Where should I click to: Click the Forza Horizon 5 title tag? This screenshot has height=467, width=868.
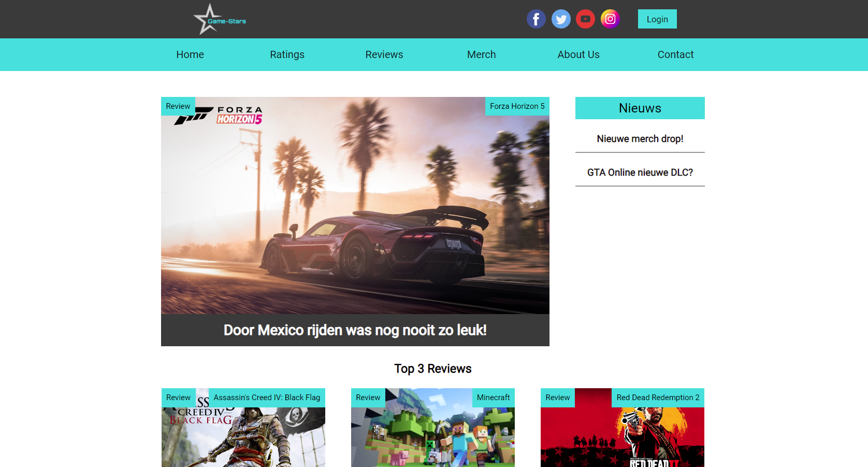[x=517, y=106]
